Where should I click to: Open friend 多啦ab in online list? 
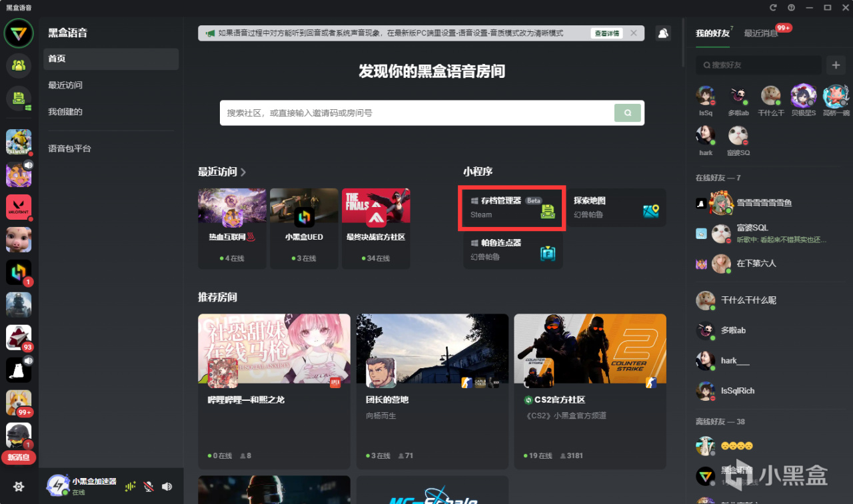pos(770,330)
